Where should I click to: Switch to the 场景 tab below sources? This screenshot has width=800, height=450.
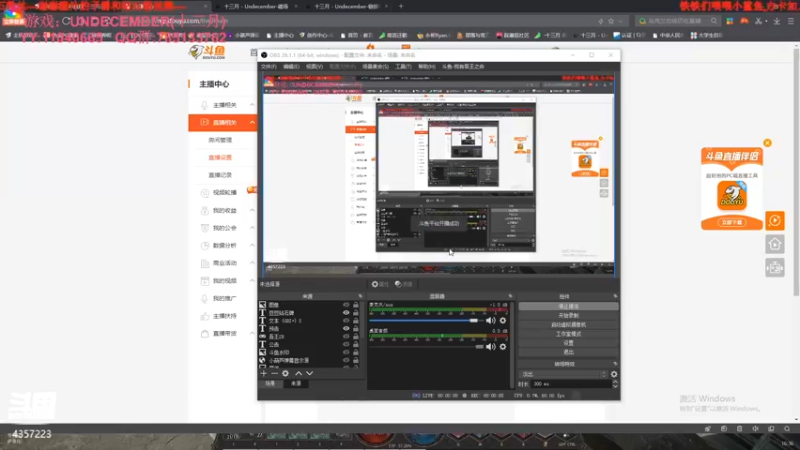tap(270, 383)
